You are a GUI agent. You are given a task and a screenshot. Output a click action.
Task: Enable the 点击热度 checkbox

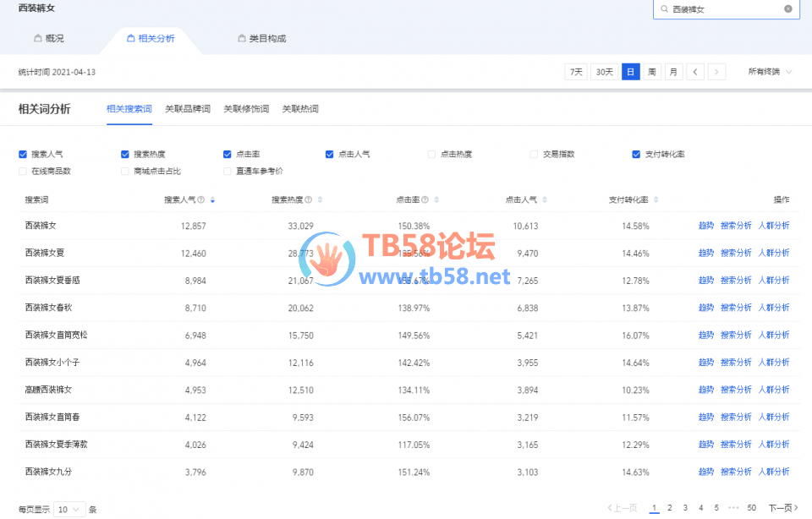coord(431,154)
